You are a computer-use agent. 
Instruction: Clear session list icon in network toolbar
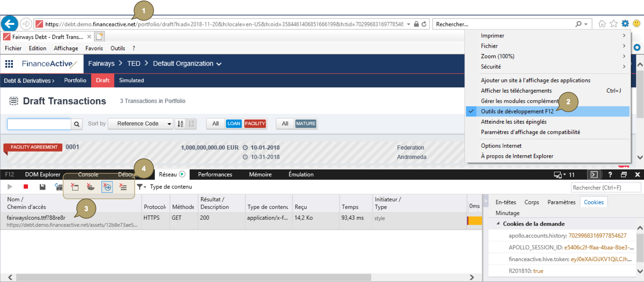point(123,187)
